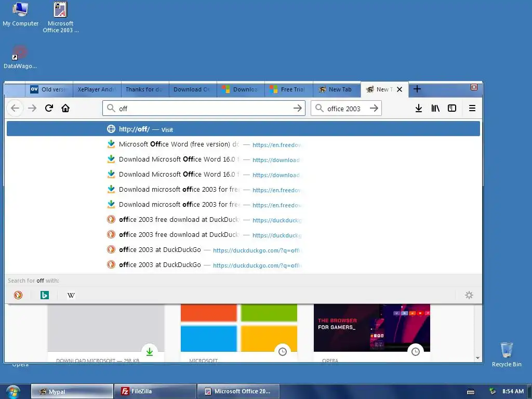Select the 'http://off/ — Visit' suggestion
This screenshot has width=532, height=399.
click(x=243, y=129)
